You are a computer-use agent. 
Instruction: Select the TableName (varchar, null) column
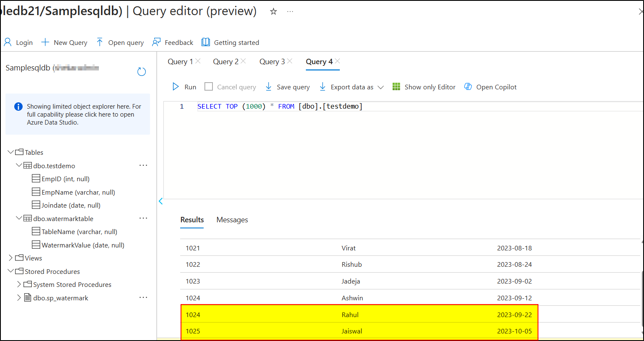pyautogui.click(x=79, y=232)
